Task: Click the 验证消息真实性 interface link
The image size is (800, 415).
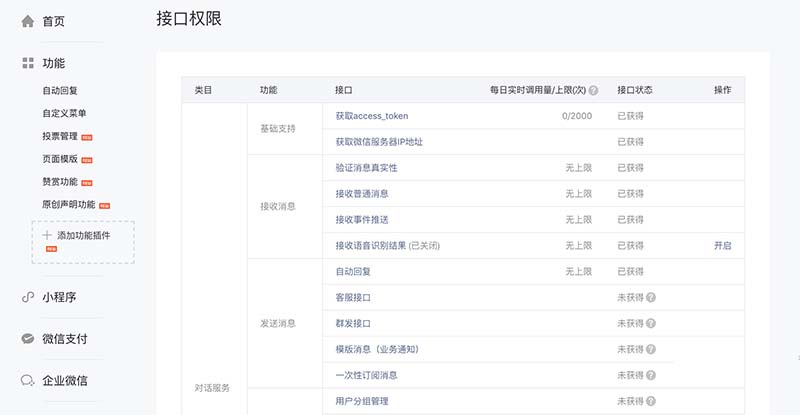Action: point(366,168)
